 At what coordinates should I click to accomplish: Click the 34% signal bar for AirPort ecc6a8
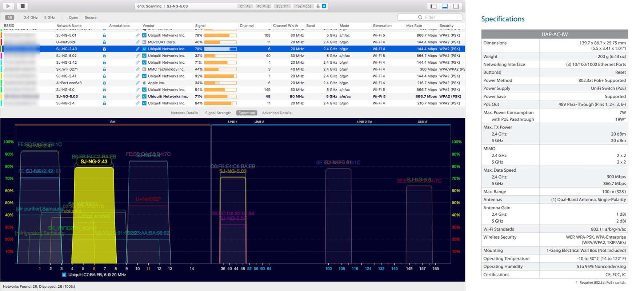220,83
